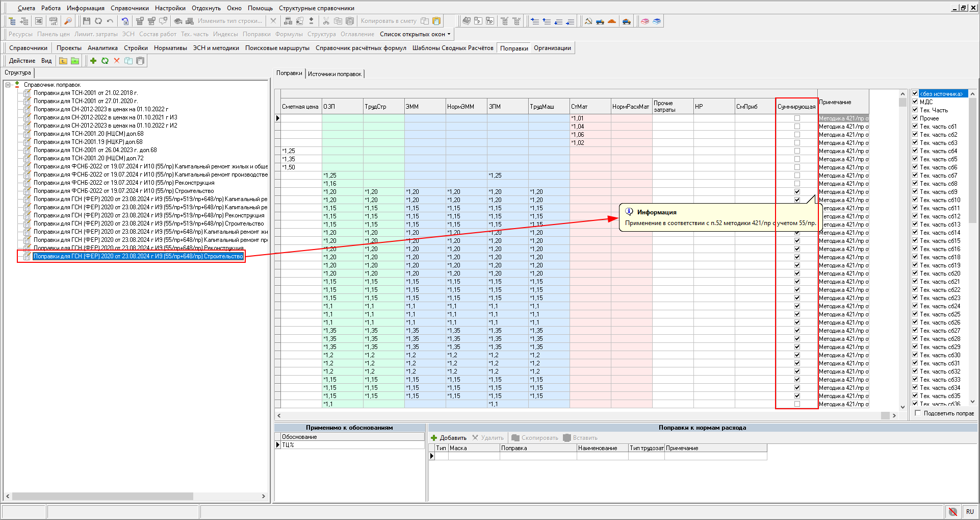Uncheck the Тех. часть сб1 checkbox
The image size is (980, 520).
tap(915, 127)
